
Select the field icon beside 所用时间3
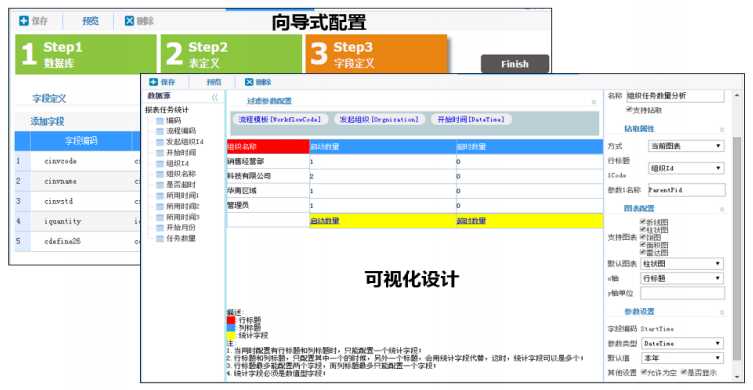point(160,217)
